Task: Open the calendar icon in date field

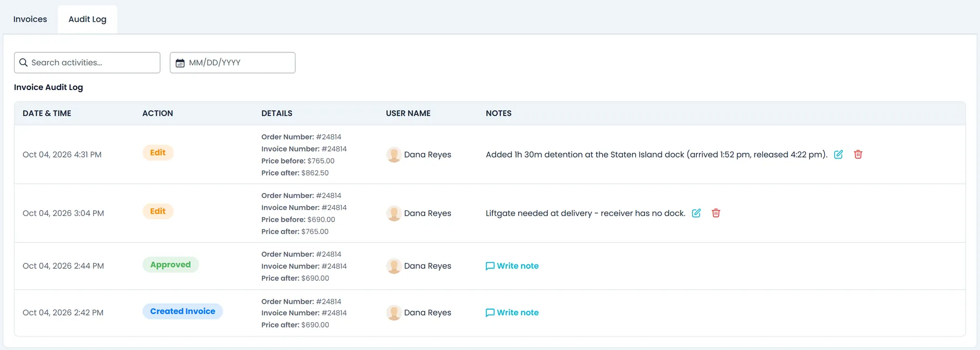Action: coord(180,63)
